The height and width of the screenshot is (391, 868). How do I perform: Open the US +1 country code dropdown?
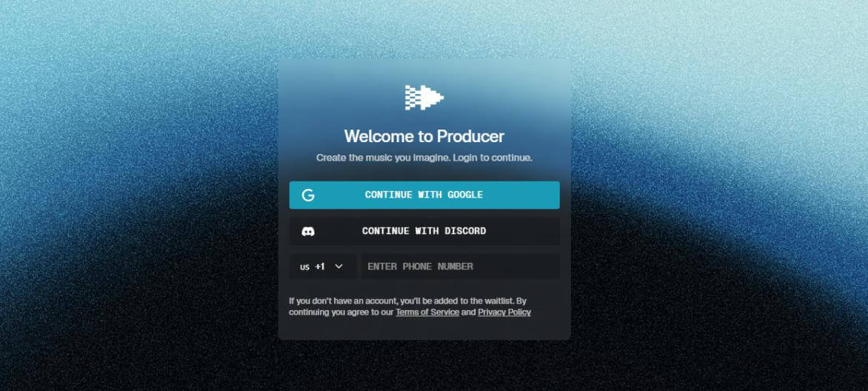pos(322,267)
